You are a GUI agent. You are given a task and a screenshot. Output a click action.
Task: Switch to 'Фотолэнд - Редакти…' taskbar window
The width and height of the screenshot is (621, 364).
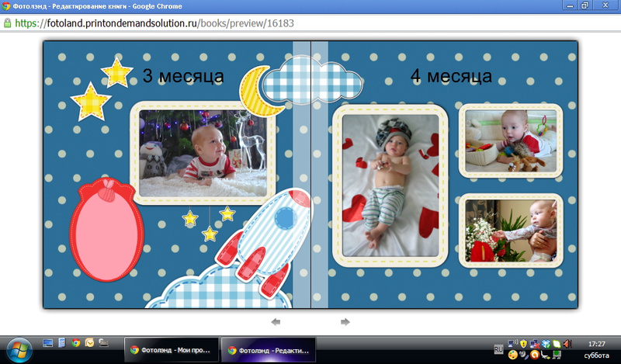click(269, 350)
